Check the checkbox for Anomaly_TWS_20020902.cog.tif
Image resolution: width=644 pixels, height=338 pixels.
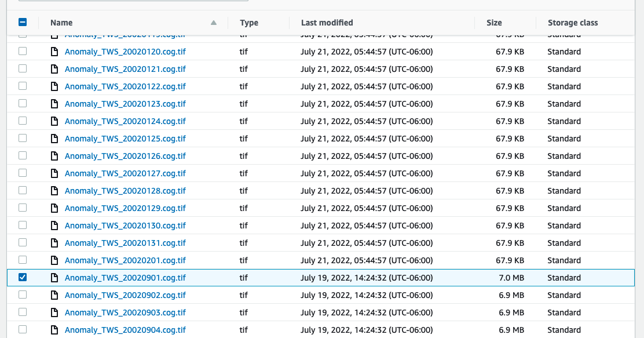point(23,295)
